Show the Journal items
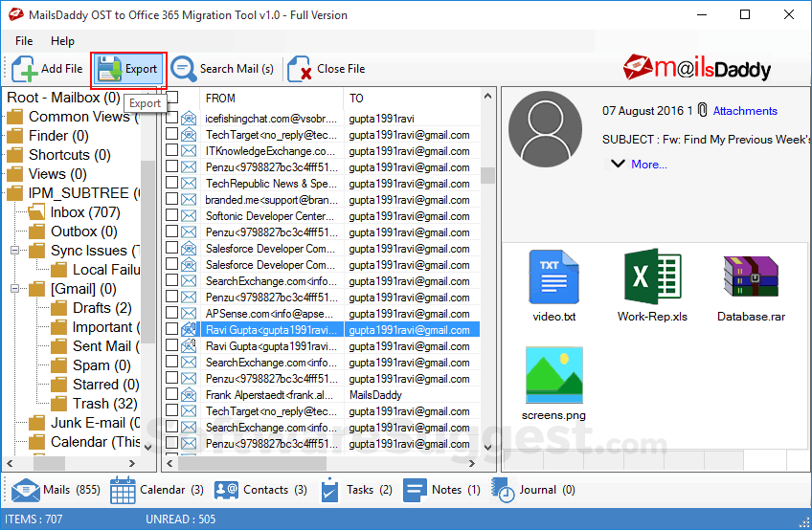Screen dimensions: 812x530 click(x=503, y=490)
